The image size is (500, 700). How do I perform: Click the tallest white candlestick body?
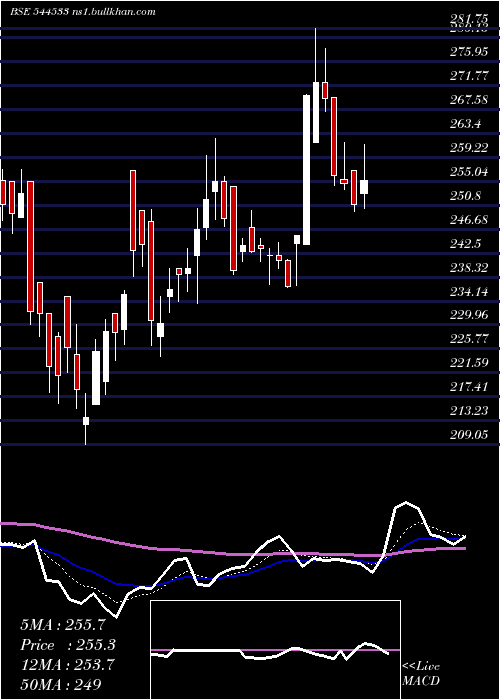click(x=307, y=170)
